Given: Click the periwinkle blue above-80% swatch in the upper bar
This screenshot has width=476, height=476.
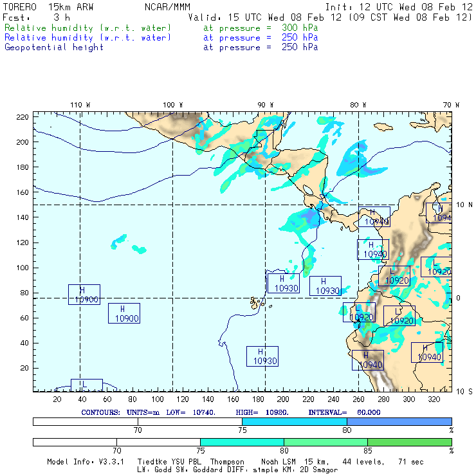Looking at the screenshot, I should point(399,421).
